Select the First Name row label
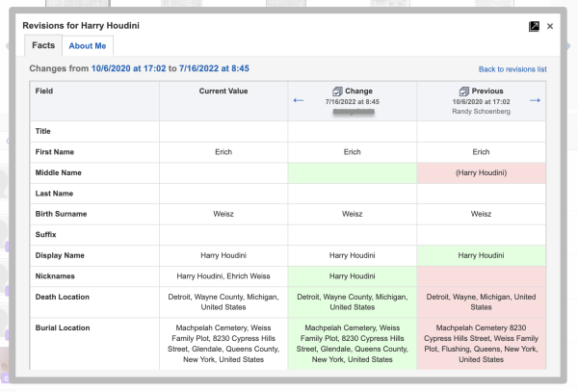 pyautogui.click(x=55, y=152)
